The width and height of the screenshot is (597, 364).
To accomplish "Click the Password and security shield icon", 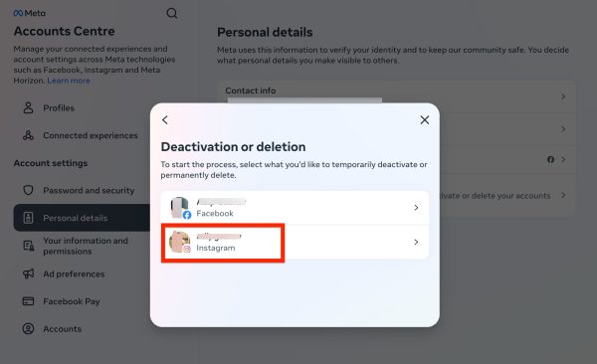I will tap(28, 190).
